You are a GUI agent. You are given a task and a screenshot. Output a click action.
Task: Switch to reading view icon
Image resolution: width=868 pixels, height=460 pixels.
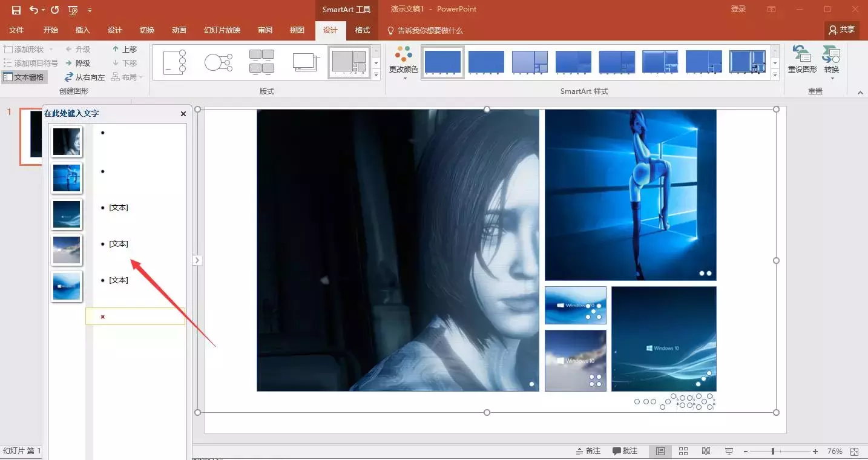pos(706,452)
